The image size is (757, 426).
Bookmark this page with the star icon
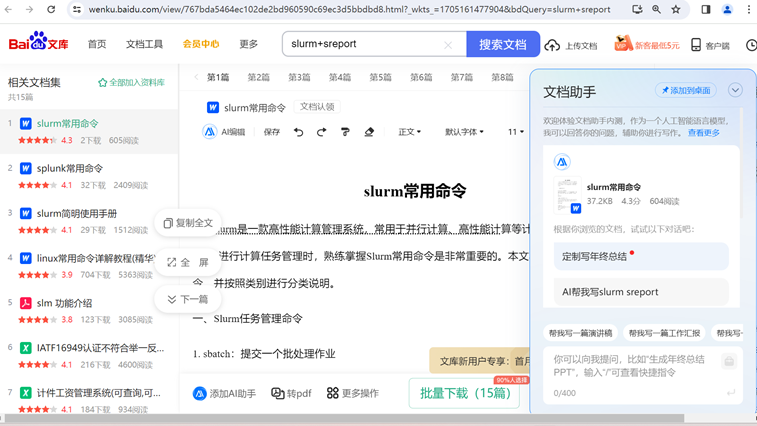(676, 10)
